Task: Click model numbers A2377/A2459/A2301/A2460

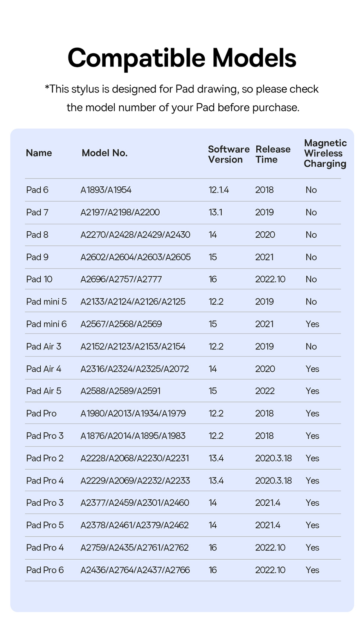Action: click(135, 503)
